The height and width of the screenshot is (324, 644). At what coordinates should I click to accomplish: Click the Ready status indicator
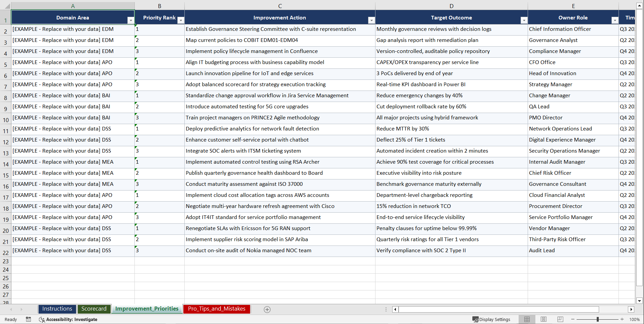coord(10,319)
